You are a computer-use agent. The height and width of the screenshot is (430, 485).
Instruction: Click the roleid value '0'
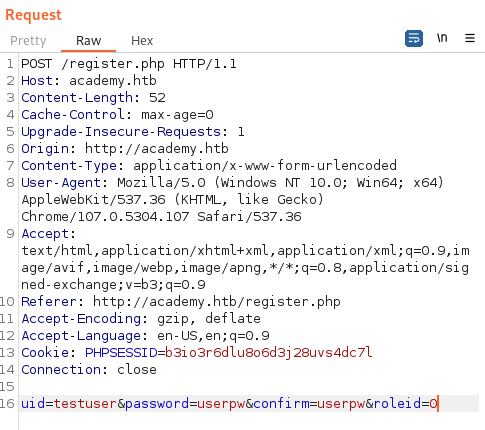coord(433,404)
